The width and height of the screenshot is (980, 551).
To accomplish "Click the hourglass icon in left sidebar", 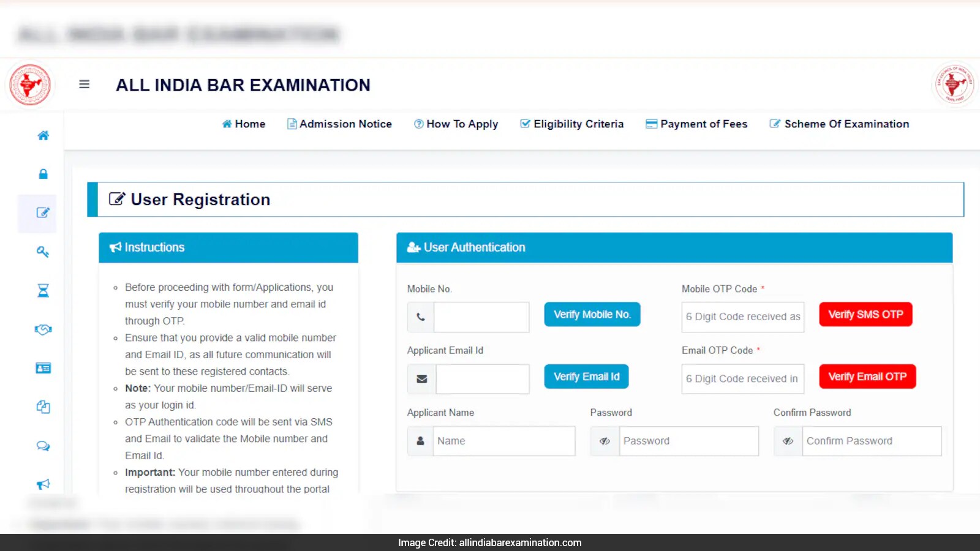I will click(x=43, y=290).
